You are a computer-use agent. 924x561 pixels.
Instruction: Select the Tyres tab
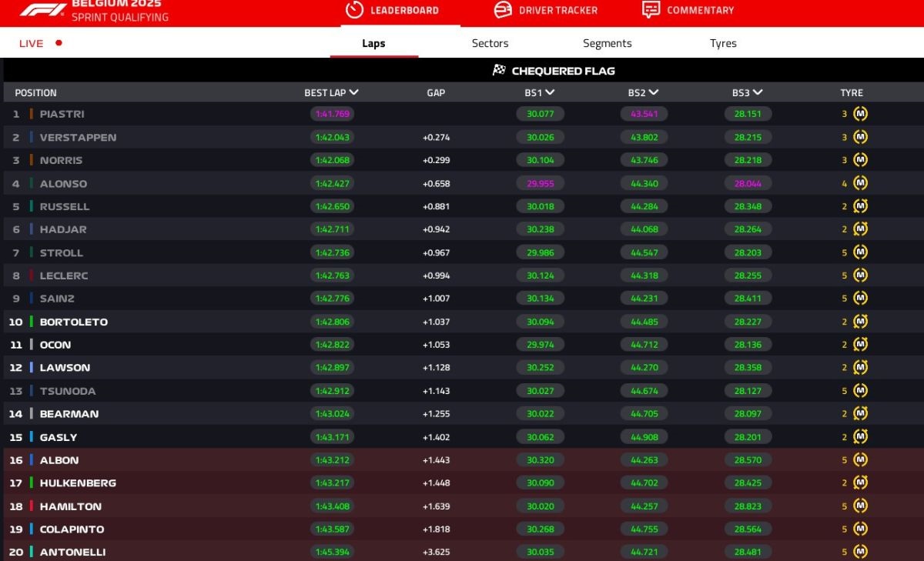pyautogui.click(x=723, y=43)
